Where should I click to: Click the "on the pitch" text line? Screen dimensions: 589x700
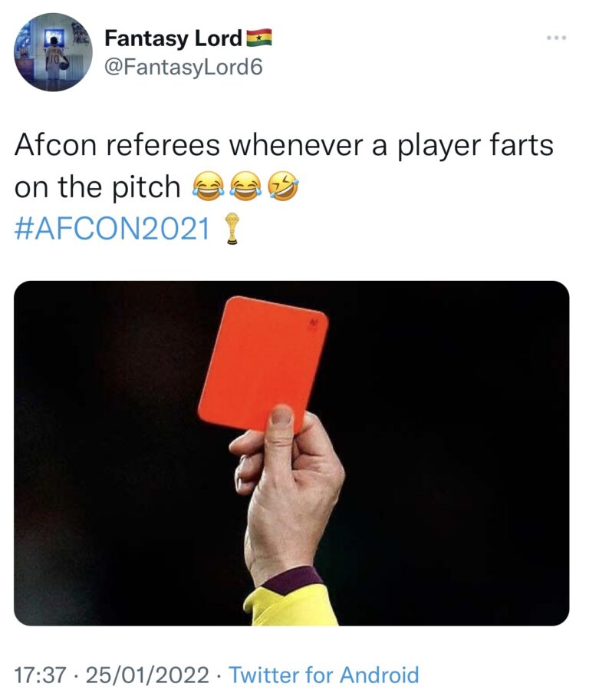(97, 187)
